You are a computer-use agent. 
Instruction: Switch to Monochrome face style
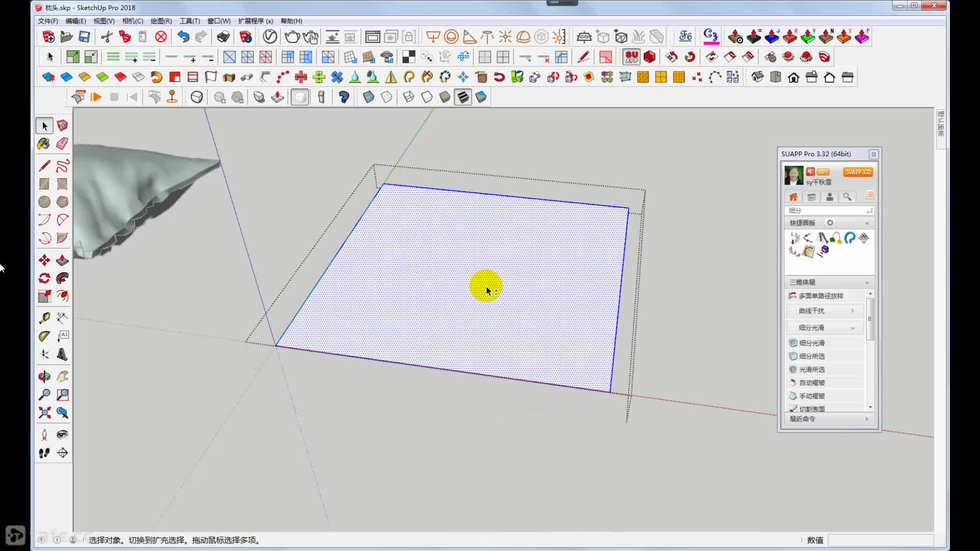(481, 97)
